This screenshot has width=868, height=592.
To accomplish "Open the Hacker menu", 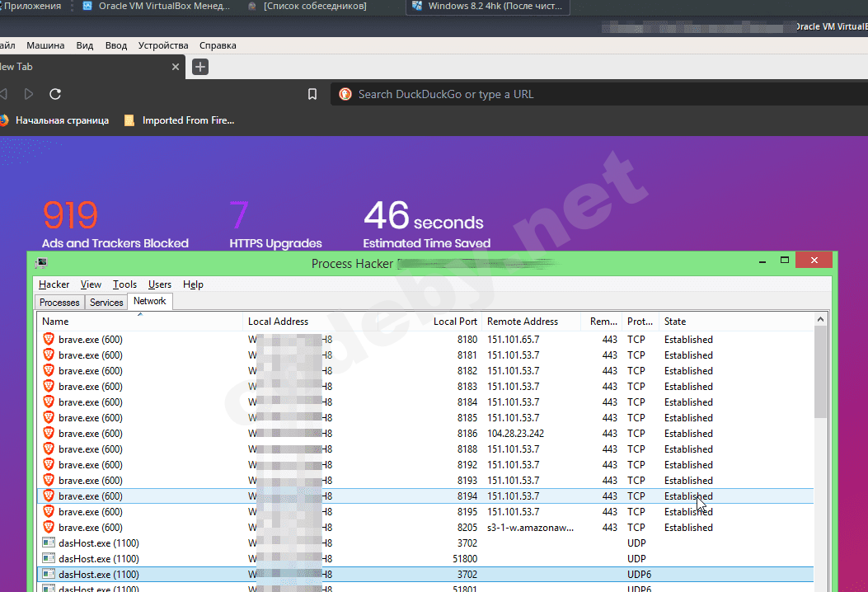I will 54,284.
